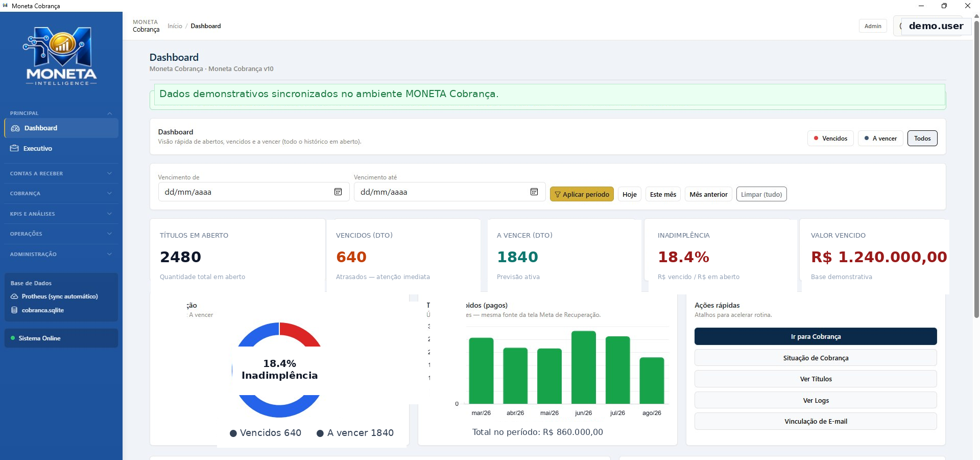Image resolution: width=980 pixels, height=460 pixels.
Task: Expand the KPIS E ANÁLISES section
Action: pos(61,214)
